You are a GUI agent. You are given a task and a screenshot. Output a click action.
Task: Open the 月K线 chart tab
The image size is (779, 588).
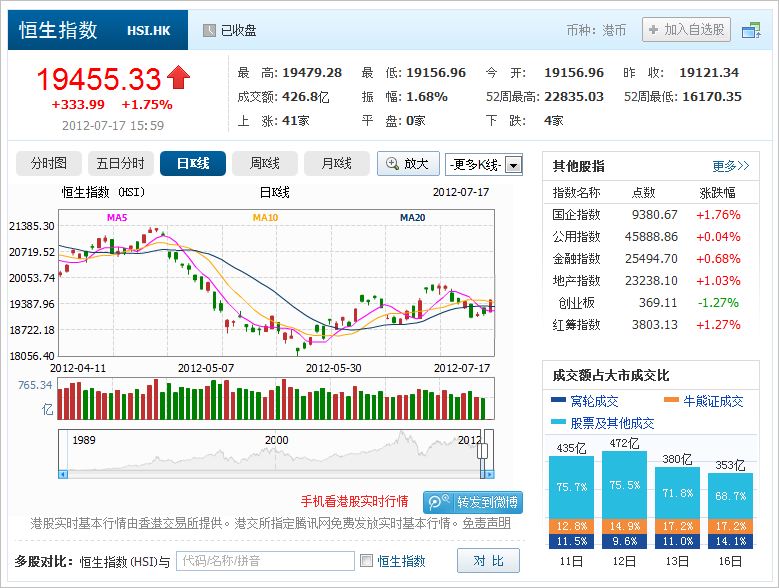337,163
